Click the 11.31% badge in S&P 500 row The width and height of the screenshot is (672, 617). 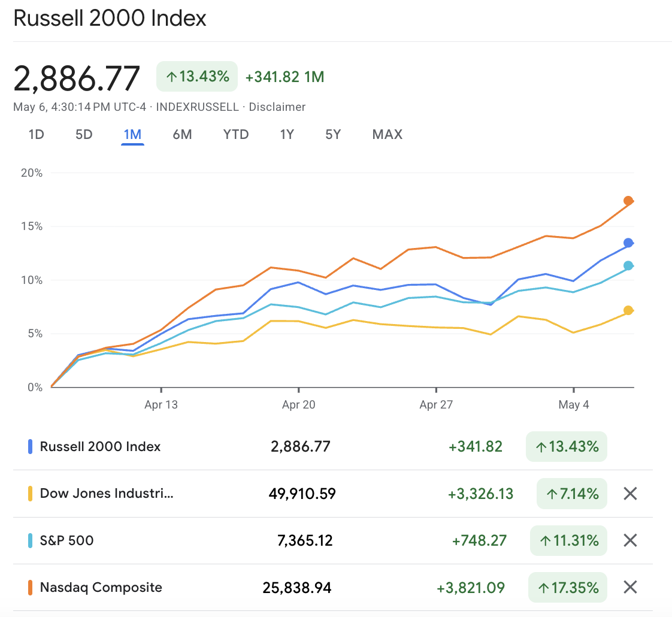pos(569,540)
